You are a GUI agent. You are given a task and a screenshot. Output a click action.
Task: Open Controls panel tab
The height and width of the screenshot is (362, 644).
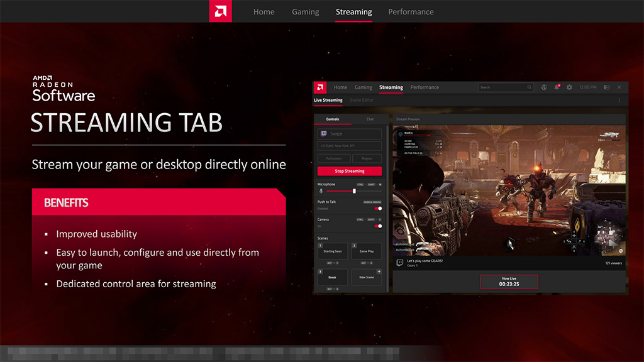point(333,119)
